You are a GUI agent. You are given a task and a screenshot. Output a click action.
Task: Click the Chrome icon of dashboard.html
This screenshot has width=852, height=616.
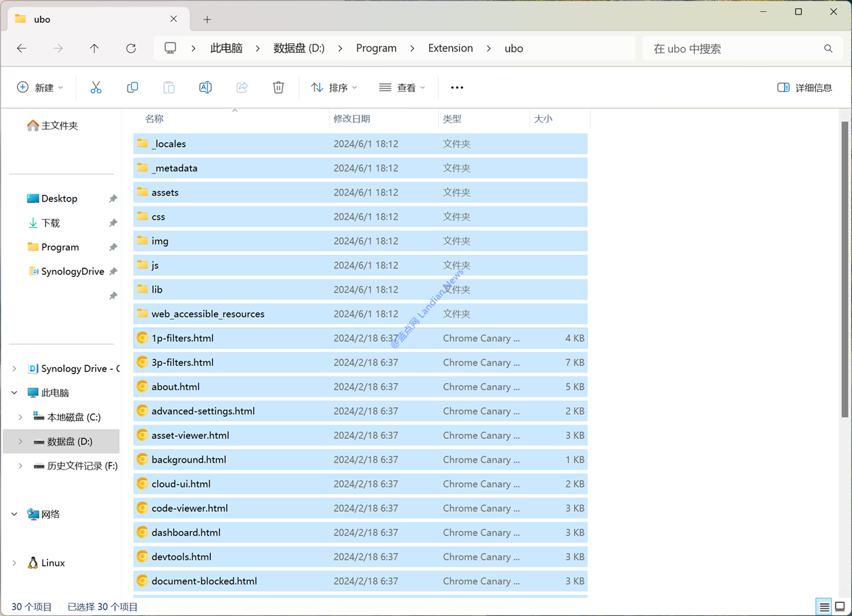coord(142,532)
